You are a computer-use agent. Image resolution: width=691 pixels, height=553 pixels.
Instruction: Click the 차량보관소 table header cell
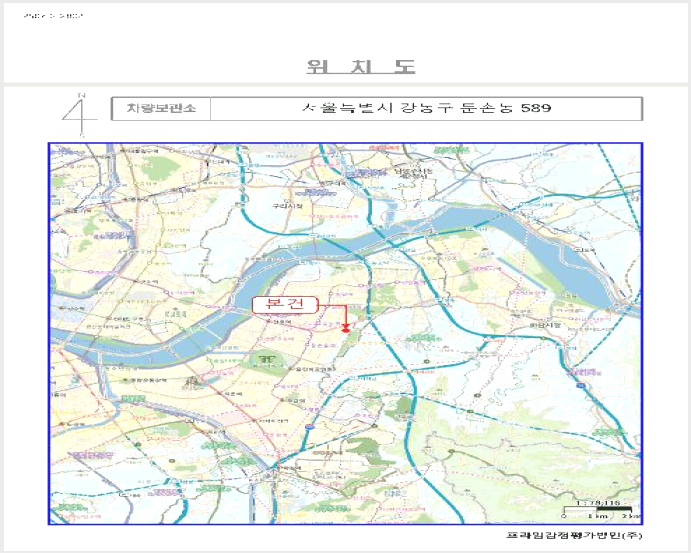click(161, 108)
